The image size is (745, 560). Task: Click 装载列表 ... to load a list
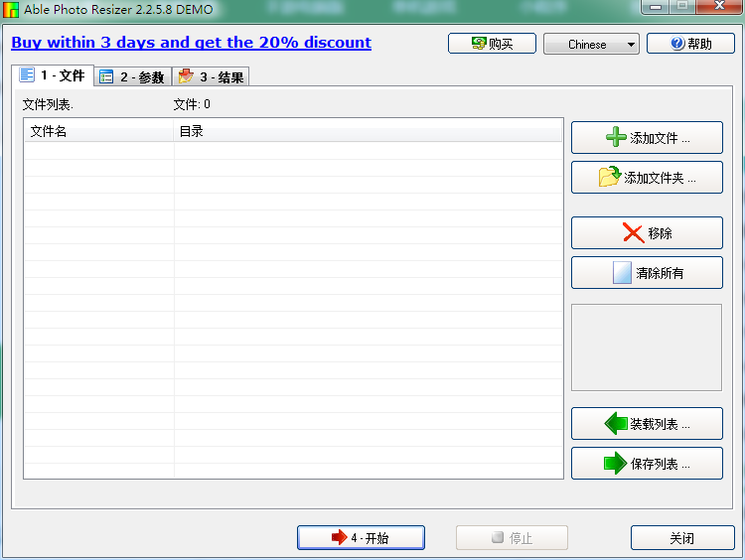pos(647,423)
